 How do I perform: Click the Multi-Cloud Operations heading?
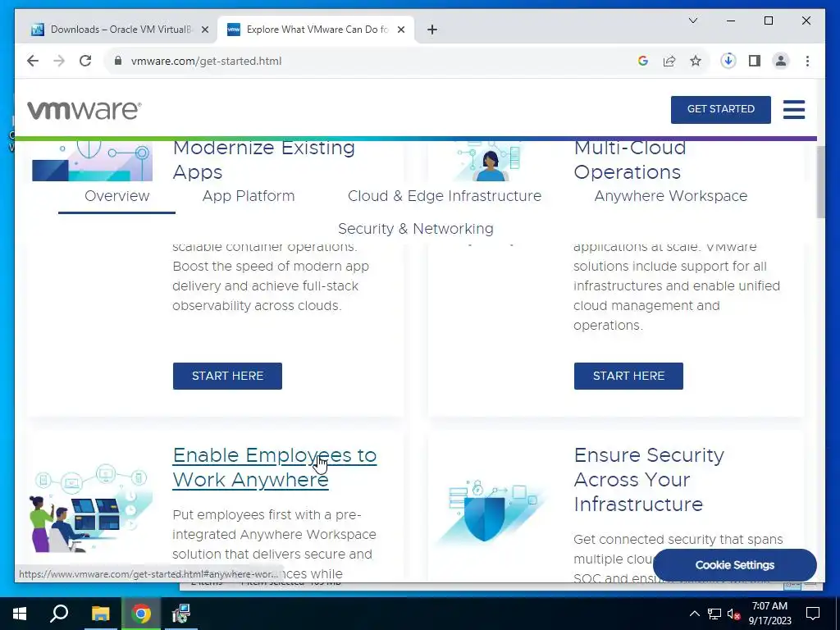(629, 160)
